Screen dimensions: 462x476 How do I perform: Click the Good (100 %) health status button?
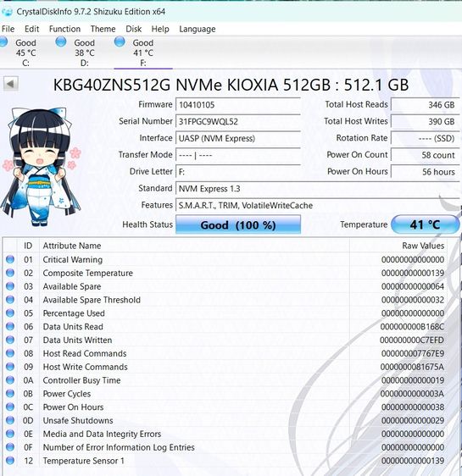238,224
